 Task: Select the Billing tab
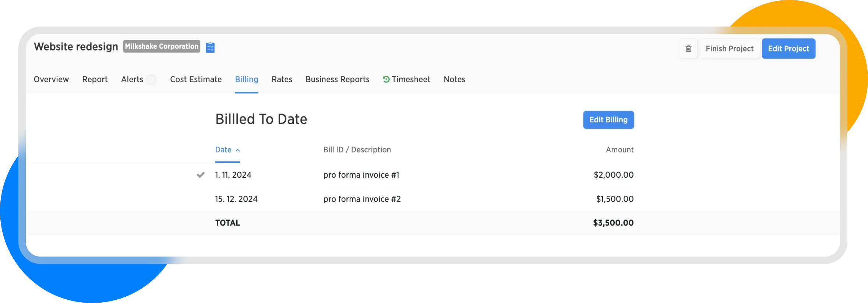pyautogui.click(x=247, y=79)
